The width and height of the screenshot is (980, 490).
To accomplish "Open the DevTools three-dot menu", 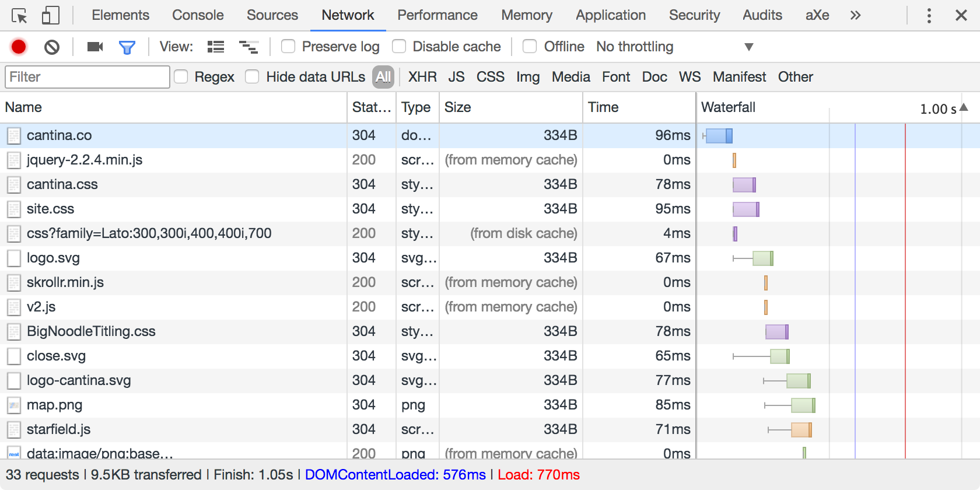I will tap(929, 15).
